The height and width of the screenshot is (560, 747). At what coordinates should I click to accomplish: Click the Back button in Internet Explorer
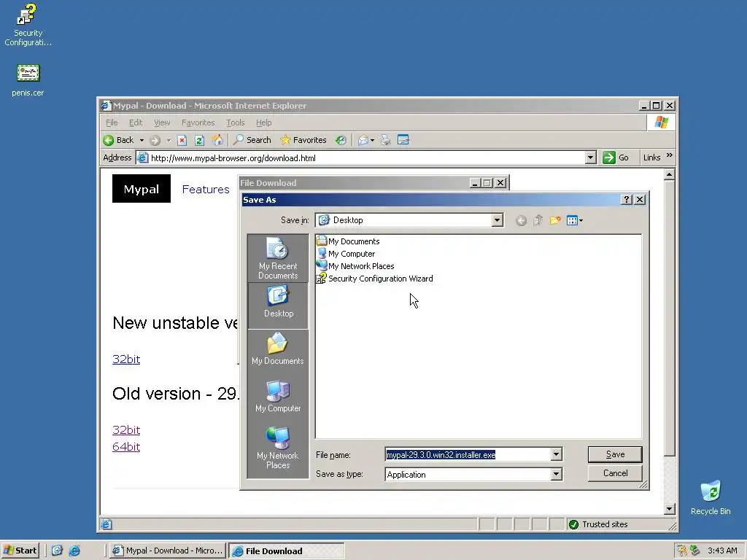tap(118, 140)
